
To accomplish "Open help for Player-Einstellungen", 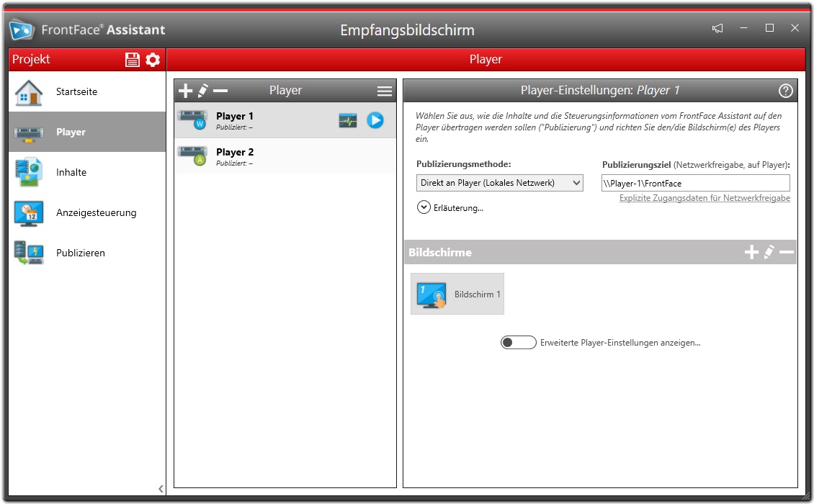I will (785, 91).
